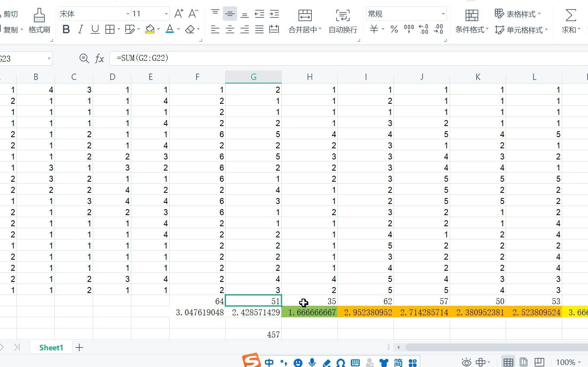This screenshot has height=367, width=588.
Task: Click Cut (剪切) button
Action: (10, 14)
